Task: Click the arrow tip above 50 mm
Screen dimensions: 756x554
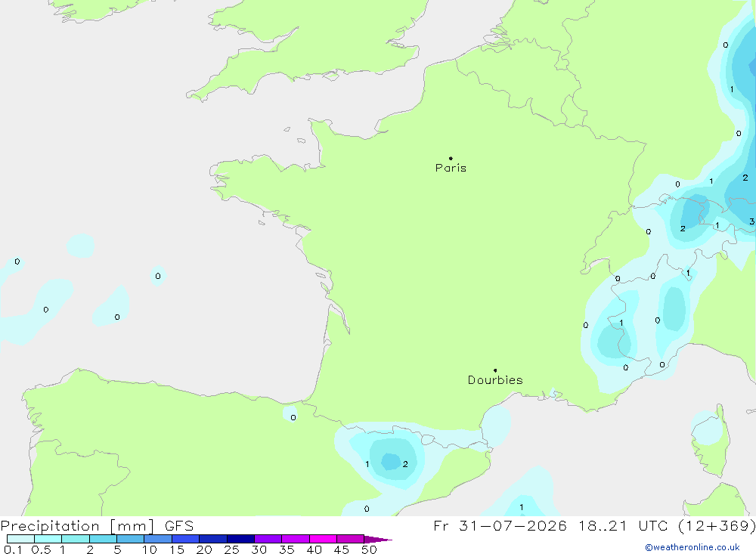Action: 378,540
